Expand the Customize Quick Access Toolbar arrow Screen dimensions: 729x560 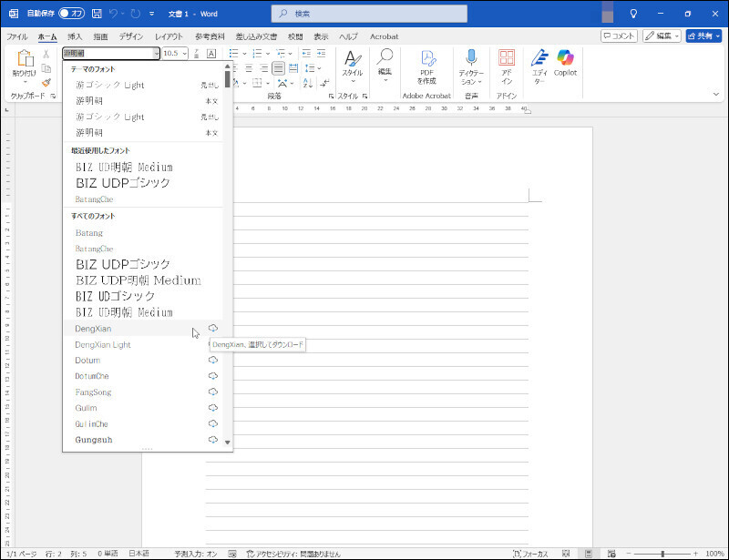(151, 14)
